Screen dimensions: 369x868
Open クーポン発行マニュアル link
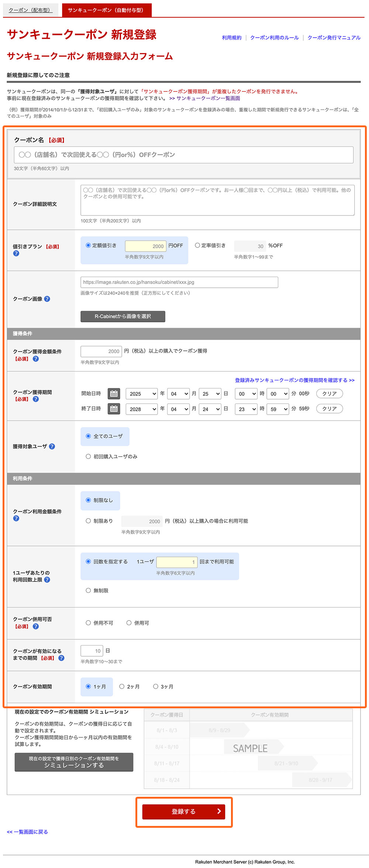click(334, 38)
